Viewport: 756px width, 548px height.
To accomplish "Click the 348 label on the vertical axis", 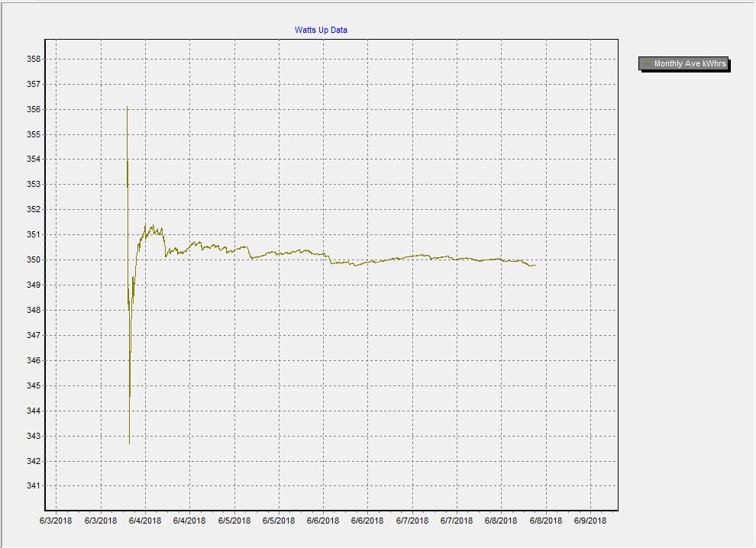I will click(x=34, y=310).
